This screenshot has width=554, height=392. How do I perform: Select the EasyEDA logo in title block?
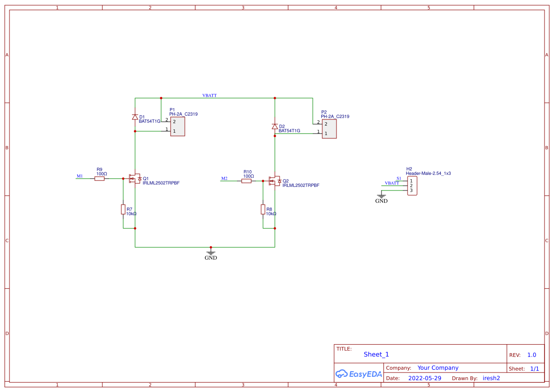(x=359, y=374)
